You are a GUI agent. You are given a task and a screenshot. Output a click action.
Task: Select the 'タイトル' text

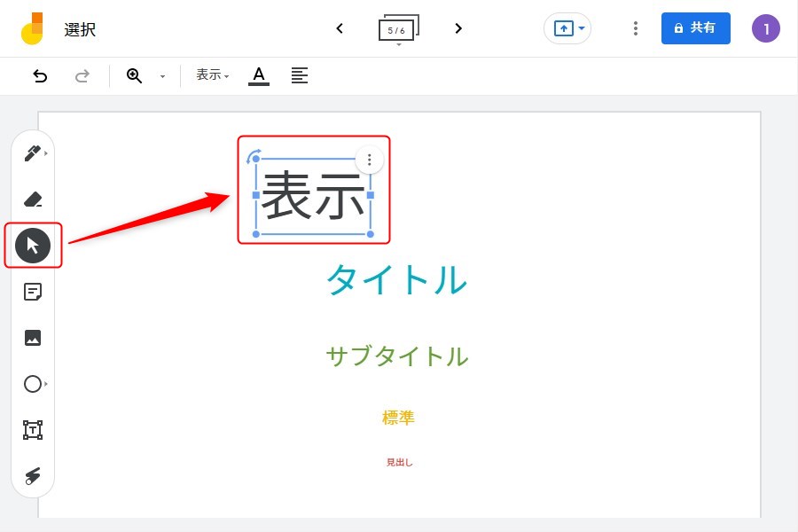pyautogui.click(x=397, y=279)
